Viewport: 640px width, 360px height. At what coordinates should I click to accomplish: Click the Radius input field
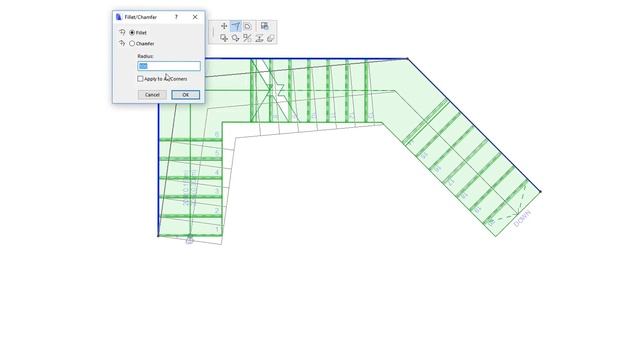[169, 66]
